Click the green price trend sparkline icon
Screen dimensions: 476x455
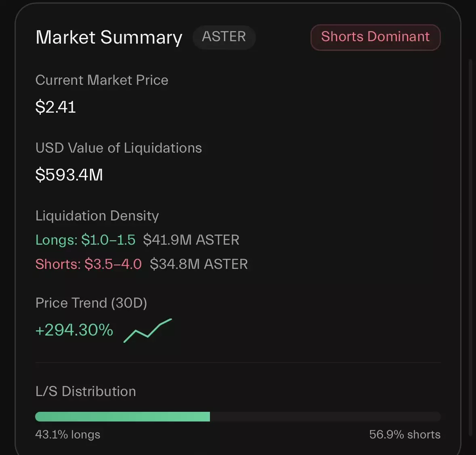tap(148, 331)
